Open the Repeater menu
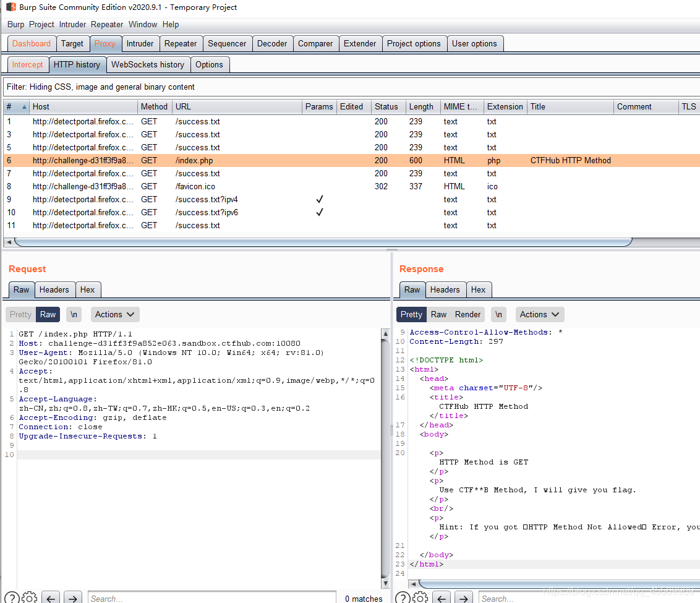700x603 pixels. click(x=107, y=25)
